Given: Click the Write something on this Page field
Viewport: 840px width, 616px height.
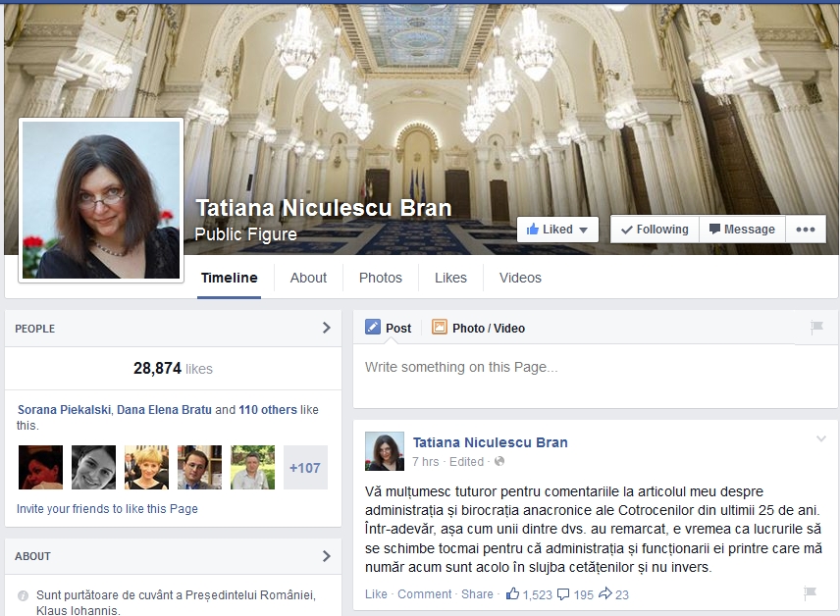Looking at the screenshot, I should click(x=596, y=368).
